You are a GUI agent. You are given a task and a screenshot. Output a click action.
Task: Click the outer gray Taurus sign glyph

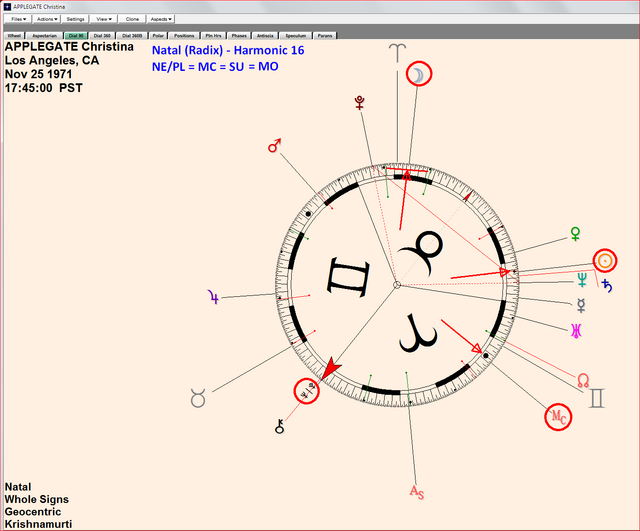pos(198,398)
